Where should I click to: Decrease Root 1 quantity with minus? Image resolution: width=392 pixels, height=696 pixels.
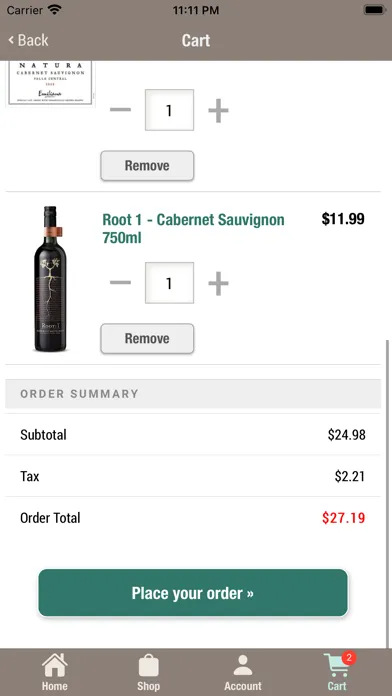pos(120,283)
